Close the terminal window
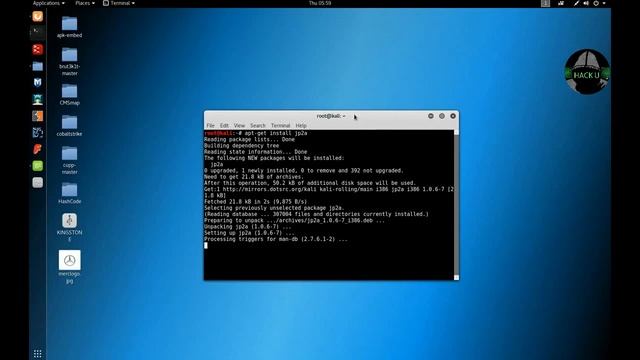640x360 pixels. 453,116
